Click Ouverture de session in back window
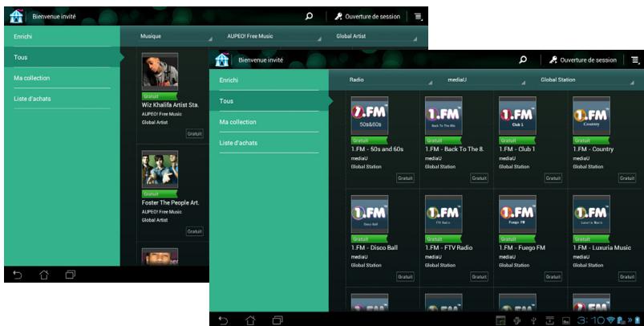The height and width of the screenshot is (326, 644). (x=367, y=16)
